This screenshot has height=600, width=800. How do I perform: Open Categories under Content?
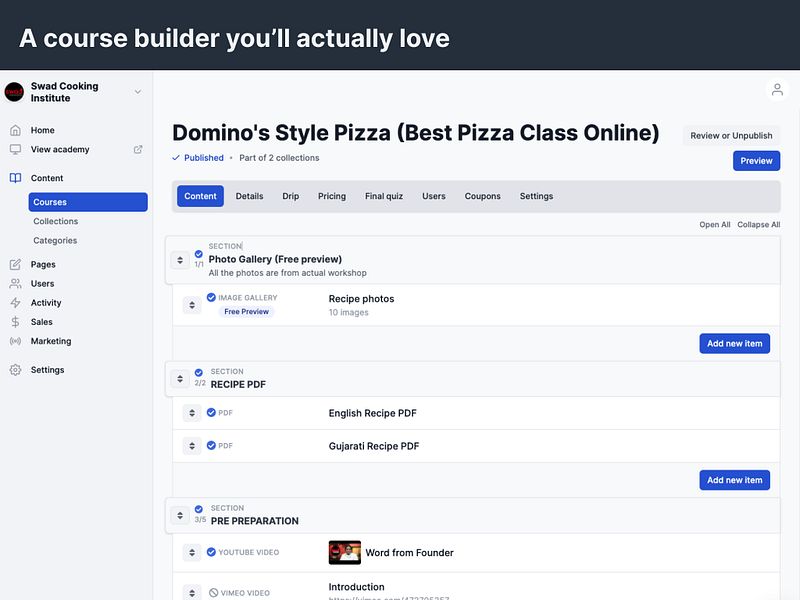click(55, 240)
